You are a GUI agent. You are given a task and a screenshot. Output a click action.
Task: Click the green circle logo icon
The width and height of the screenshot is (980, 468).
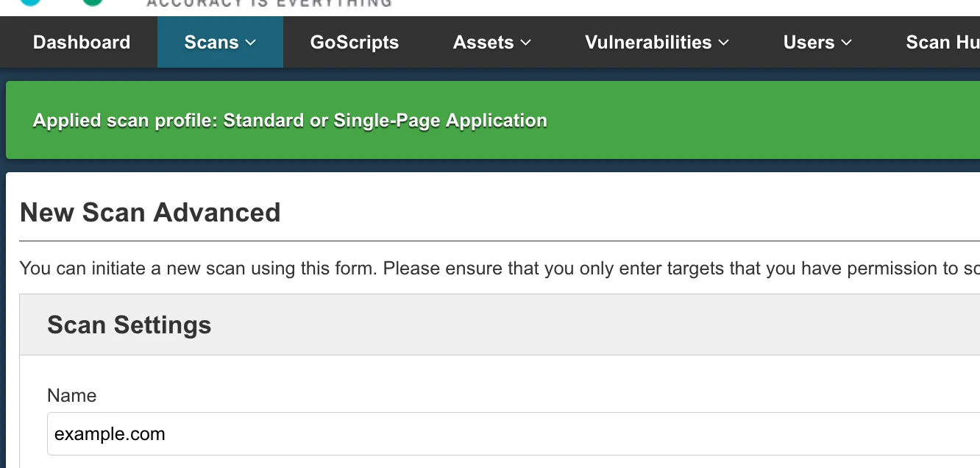93,2
